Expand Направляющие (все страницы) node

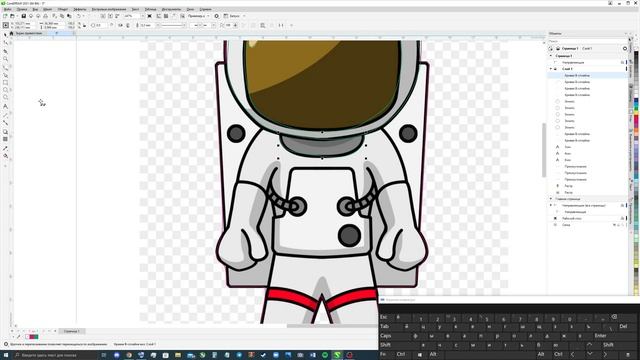point(551,205)
